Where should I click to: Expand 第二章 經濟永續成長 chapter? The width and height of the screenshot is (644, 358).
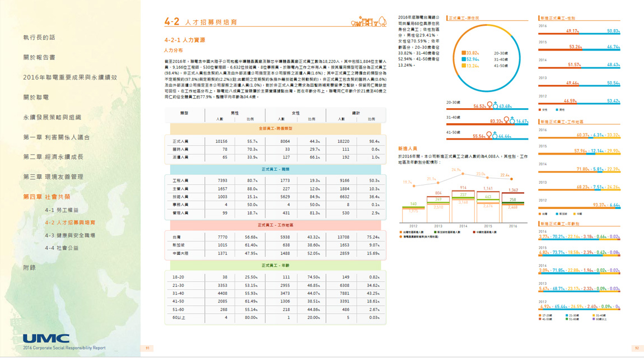(53, 157)
